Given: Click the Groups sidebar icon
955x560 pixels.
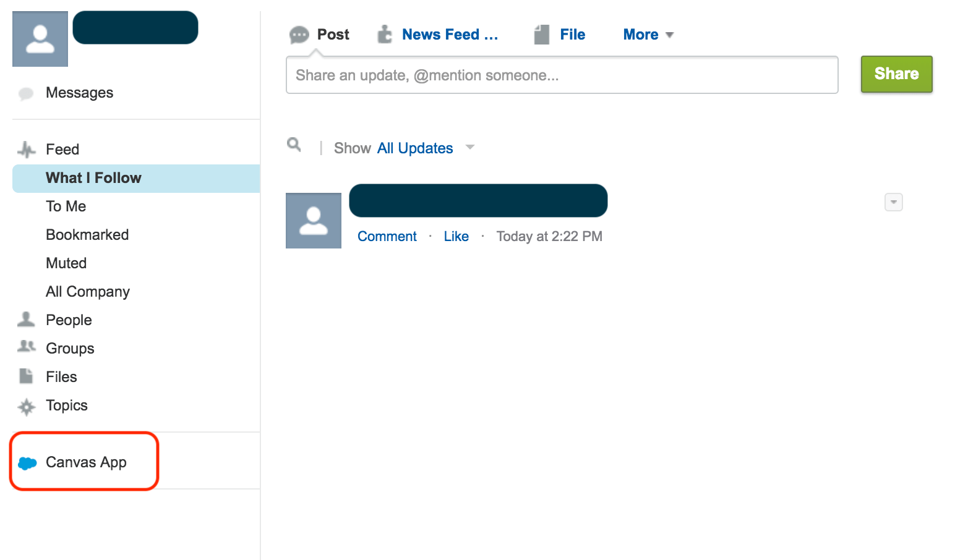Looking at the screenshot, I should 26,347.
